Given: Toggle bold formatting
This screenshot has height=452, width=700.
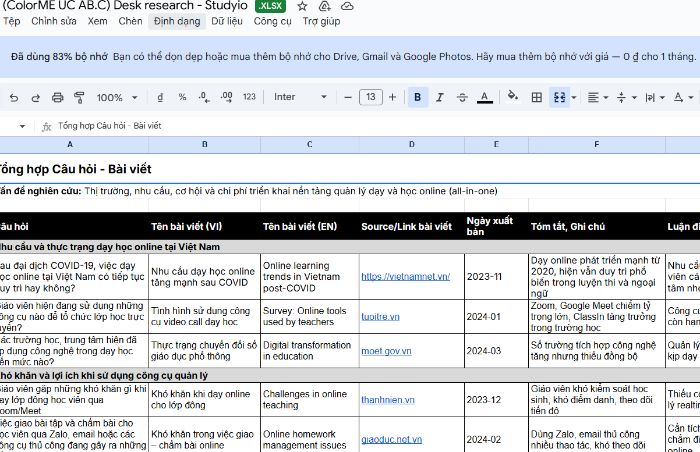Looking at the screenshot, I should pyautogui.click(x=418, y=97).
